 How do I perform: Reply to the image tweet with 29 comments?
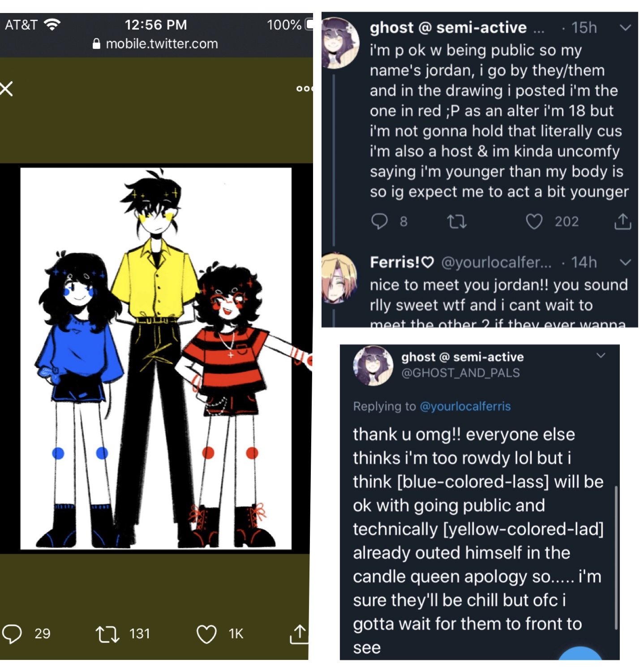click(12, 633)
